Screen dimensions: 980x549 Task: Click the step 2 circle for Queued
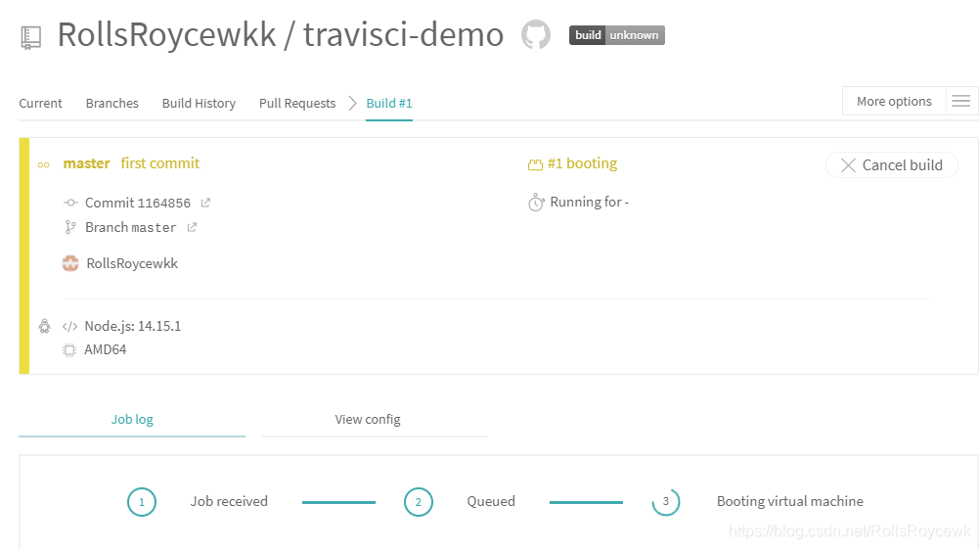(419, 502)
